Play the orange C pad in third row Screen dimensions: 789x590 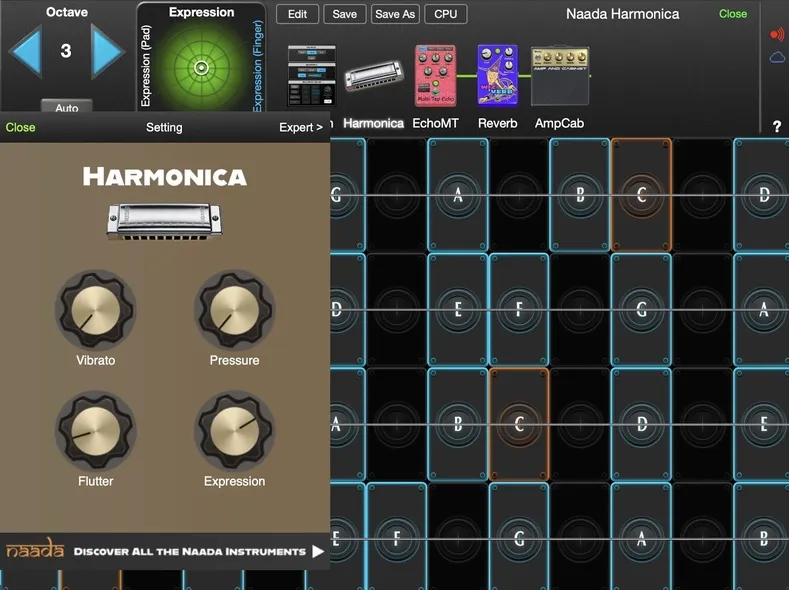pos(519,424)
